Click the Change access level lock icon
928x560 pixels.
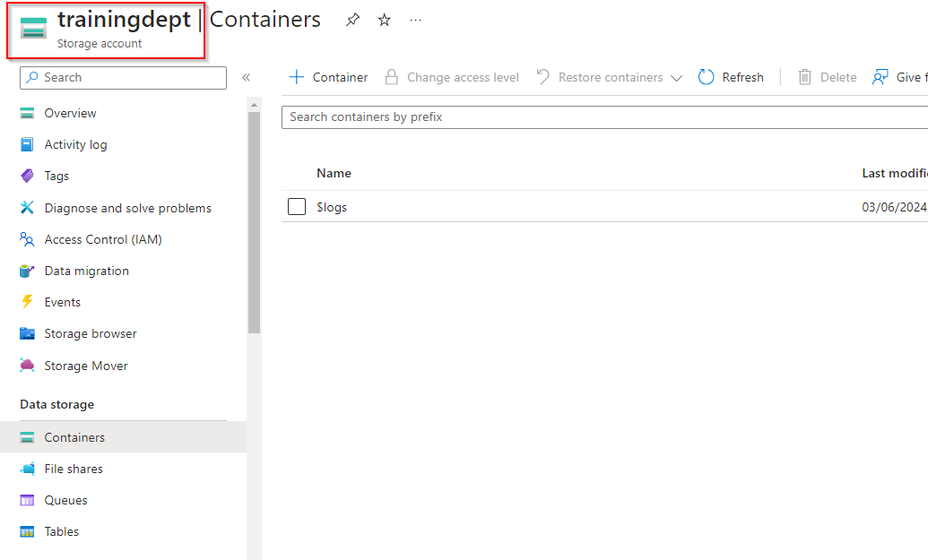point(391,77)
